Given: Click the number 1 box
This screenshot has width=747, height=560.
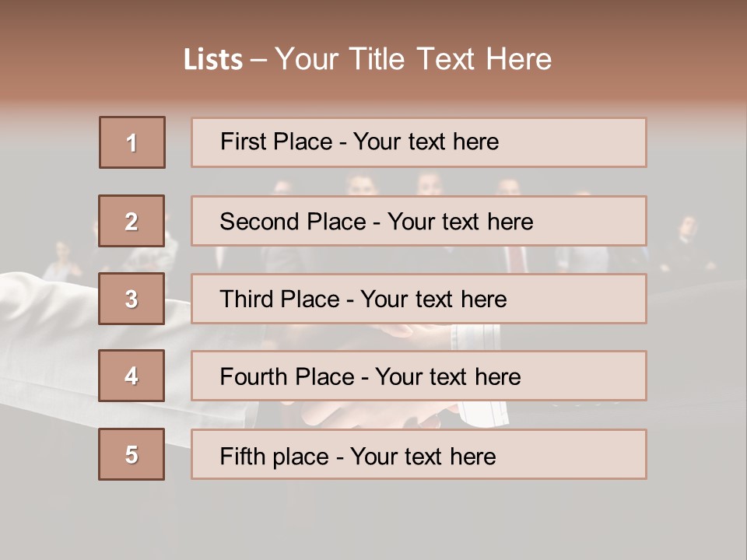Looking at the screenshot, I should (132, 142).
